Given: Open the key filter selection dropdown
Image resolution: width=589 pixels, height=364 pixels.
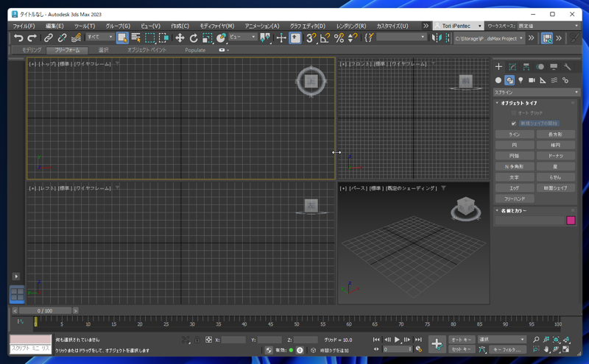Looking at the screenshot, I should click(502, 339).
